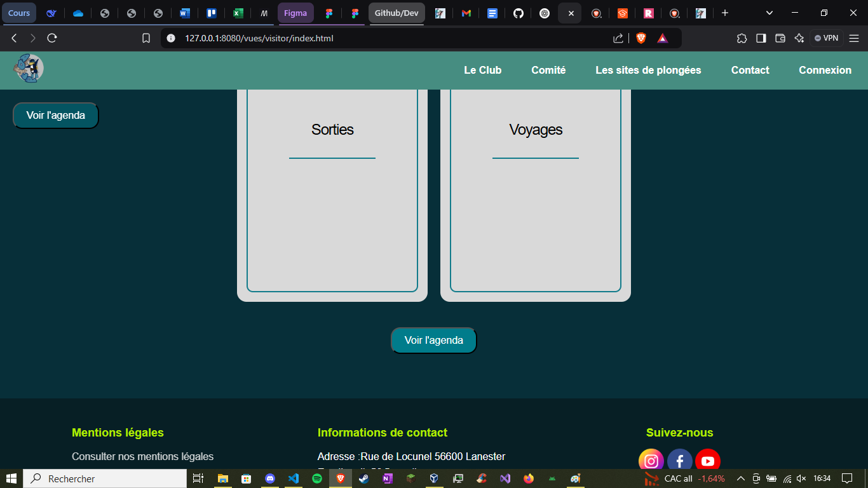Open the YouTube channel link
The height and width of the screenshot is (488, 868).
707,461
